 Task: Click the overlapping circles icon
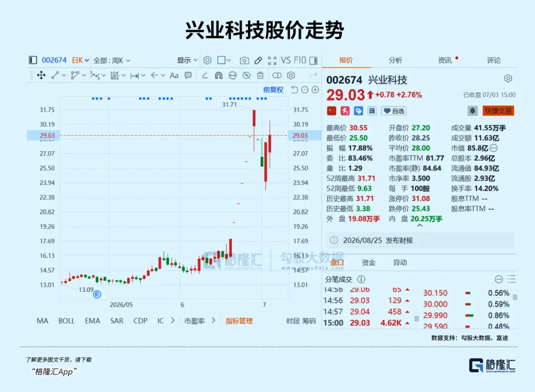coord(277,75)
